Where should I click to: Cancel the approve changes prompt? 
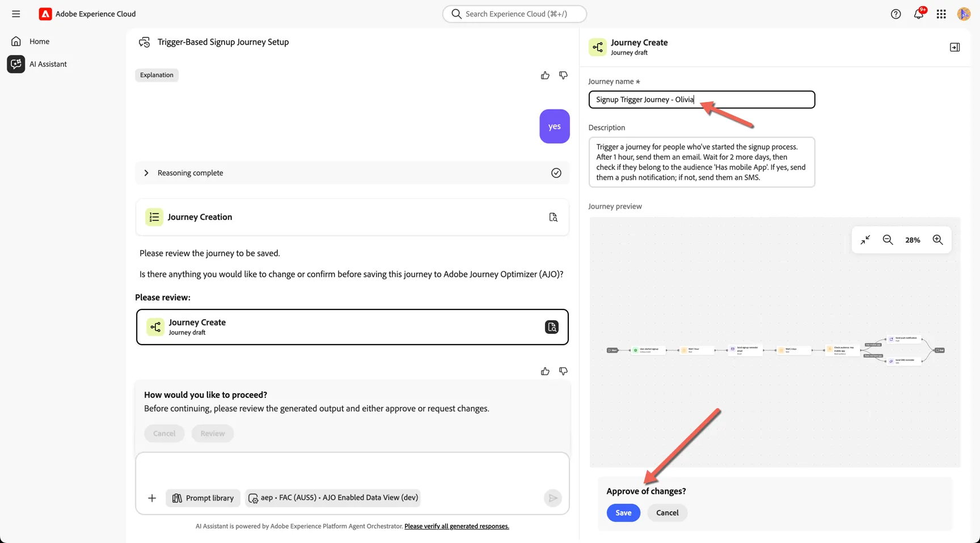tap(667, 513)
